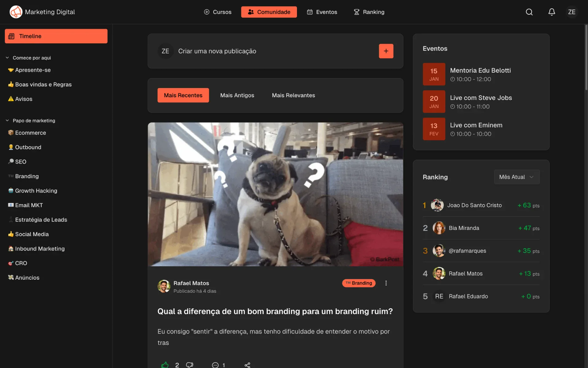The image size is (588, 368).
Task: Collapse the Comece por aqui section
Action: click(x=7, y=58)
